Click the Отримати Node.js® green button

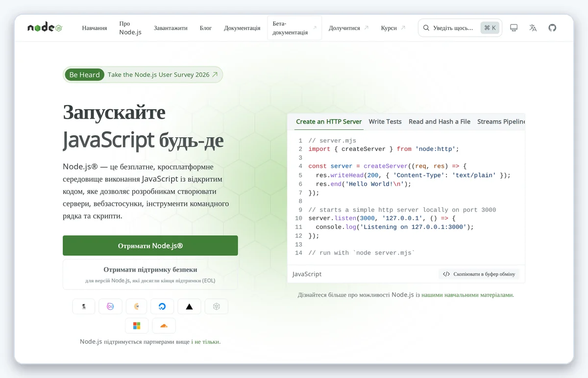click(150, 246)
